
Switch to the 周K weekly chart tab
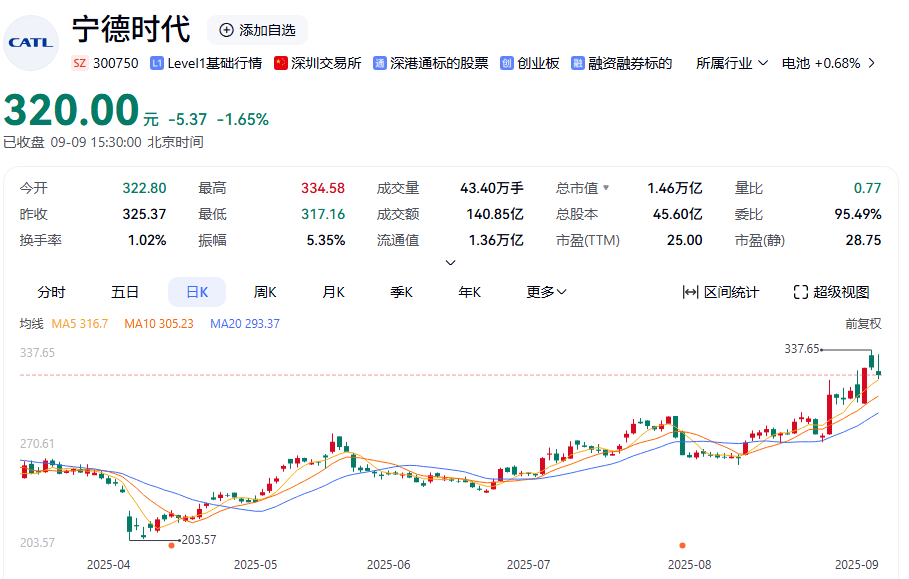point(264,292)
